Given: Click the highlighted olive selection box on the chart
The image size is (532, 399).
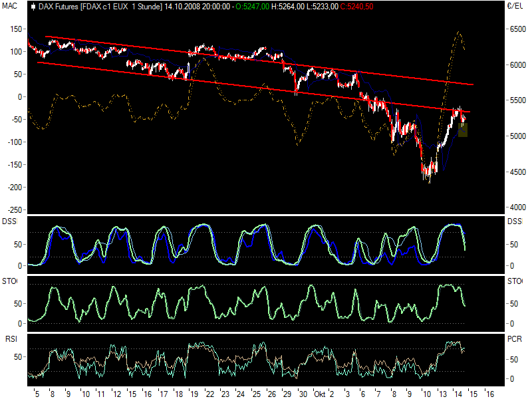Looking at the screenshot, I should point(462,130).
